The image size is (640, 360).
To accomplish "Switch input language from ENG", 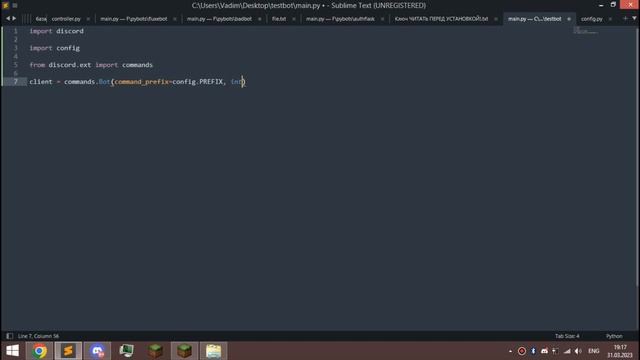I will click(593, 351).
